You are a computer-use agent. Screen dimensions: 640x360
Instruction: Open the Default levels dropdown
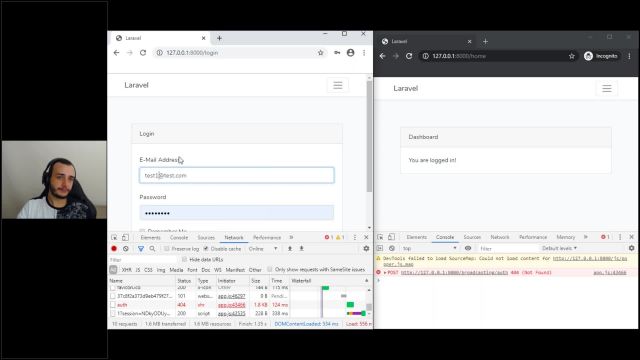point(559,248)
